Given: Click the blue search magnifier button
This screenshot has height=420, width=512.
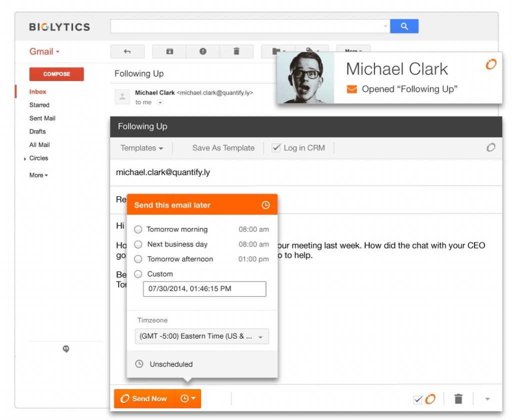Looking at the screenshot, I should tap(404, 26).
